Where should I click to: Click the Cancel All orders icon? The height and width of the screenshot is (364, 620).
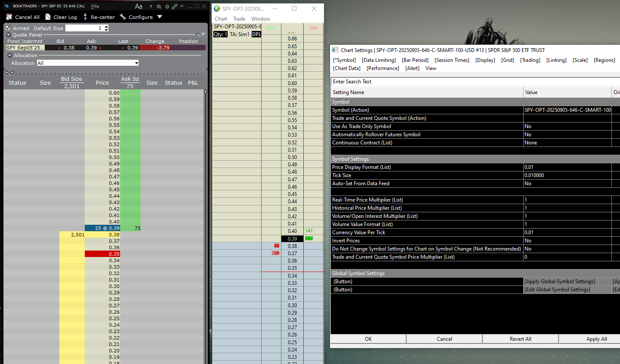tap(9, 17)
